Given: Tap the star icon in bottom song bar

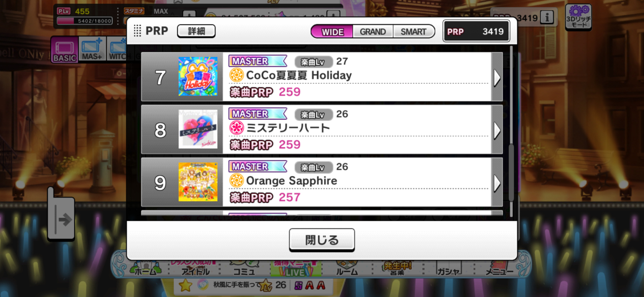Looking at the screenshot, I should coord(185,285).
